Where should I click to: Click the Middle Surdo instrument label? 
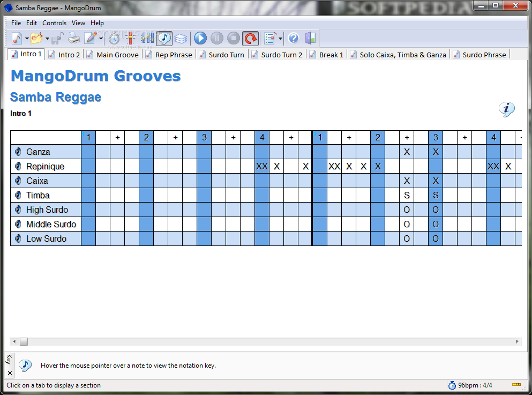point(51,225)
